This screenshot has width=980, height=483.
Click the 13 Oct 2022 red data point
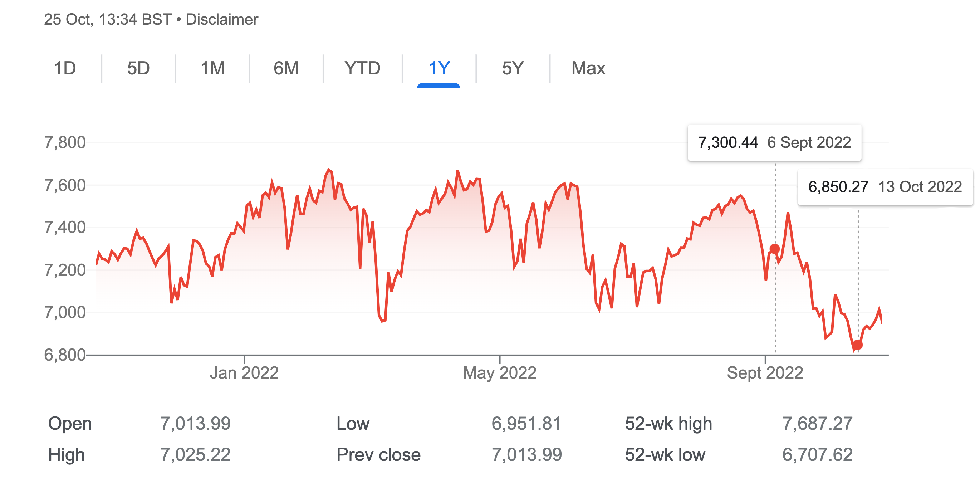pos(858,345)
